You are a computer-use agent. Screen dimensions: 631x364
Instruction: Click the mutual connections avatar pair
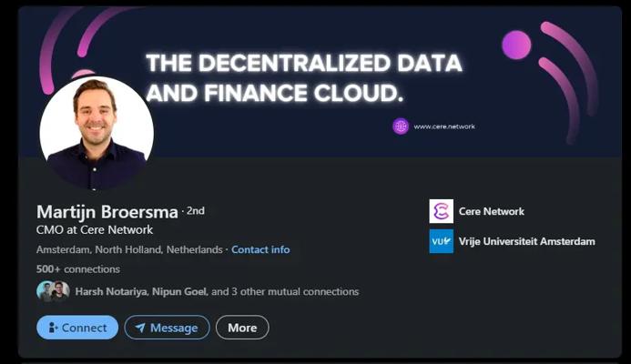[53, 291]
